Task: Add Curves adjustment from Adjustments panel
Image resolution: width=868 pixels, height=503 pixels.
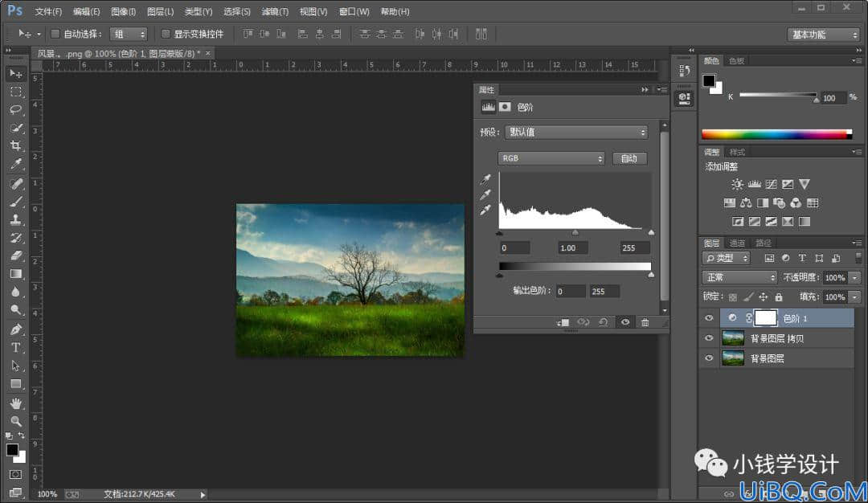Action: 771,184
